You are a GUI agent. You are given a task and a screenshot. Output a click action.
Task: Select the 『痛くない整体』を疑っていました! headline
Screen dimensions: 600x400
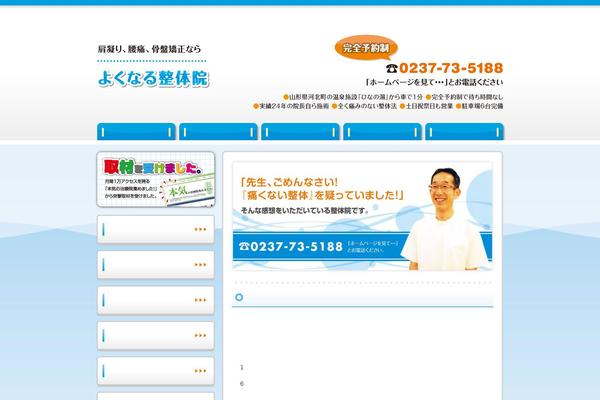click(x=323, y=195)
